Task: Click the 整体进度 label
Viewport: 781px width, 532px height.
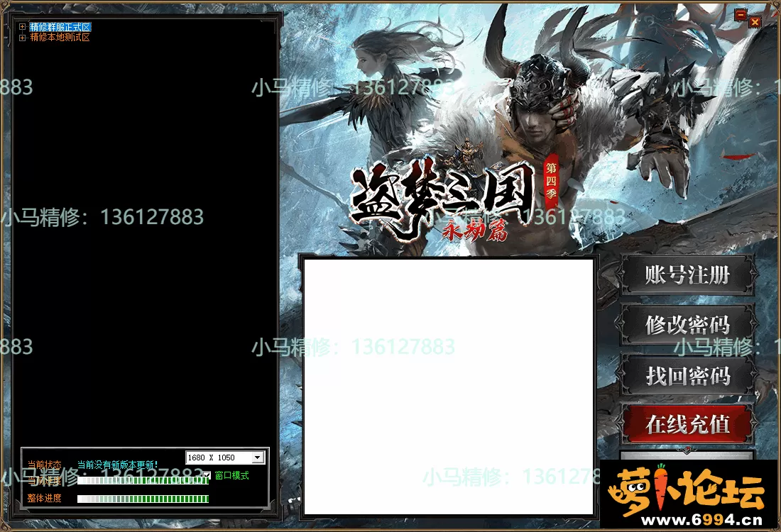Action: coord(44,498)
